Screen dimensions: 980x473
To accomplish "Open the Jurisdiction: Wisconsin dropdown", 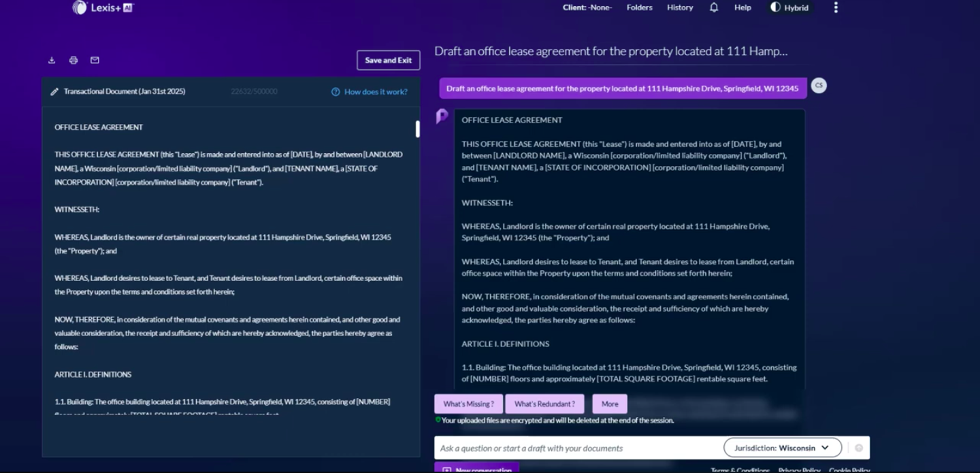I will coord(783,448).
